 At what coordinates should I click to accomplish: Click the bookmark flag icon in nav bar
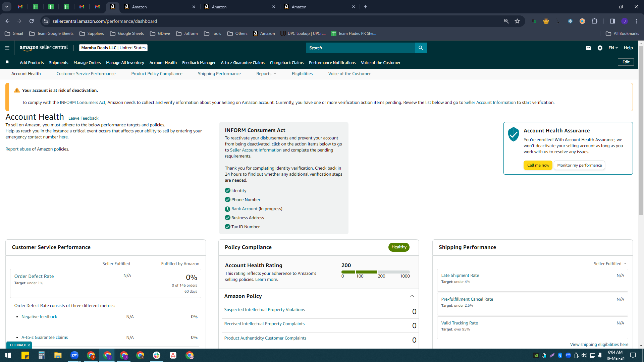(x=7, y=62)
